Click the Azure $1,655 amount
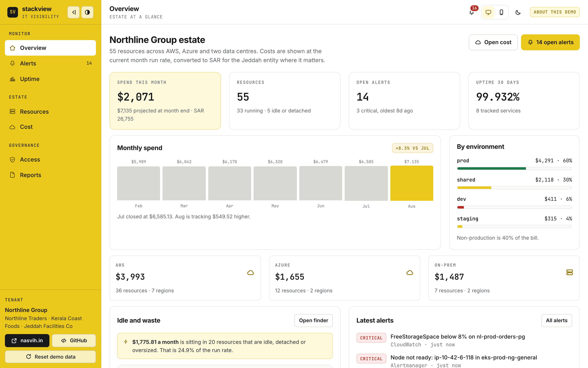 tap(290, 277)
